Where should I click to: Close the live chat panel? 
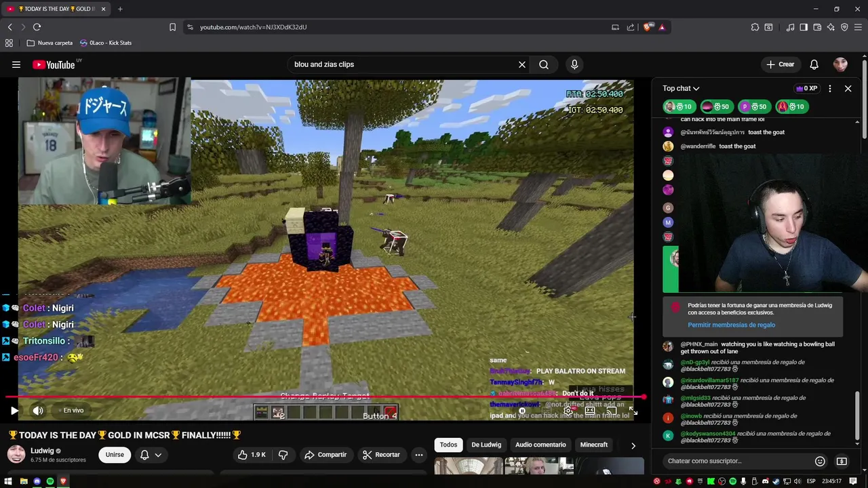point(848,88)
